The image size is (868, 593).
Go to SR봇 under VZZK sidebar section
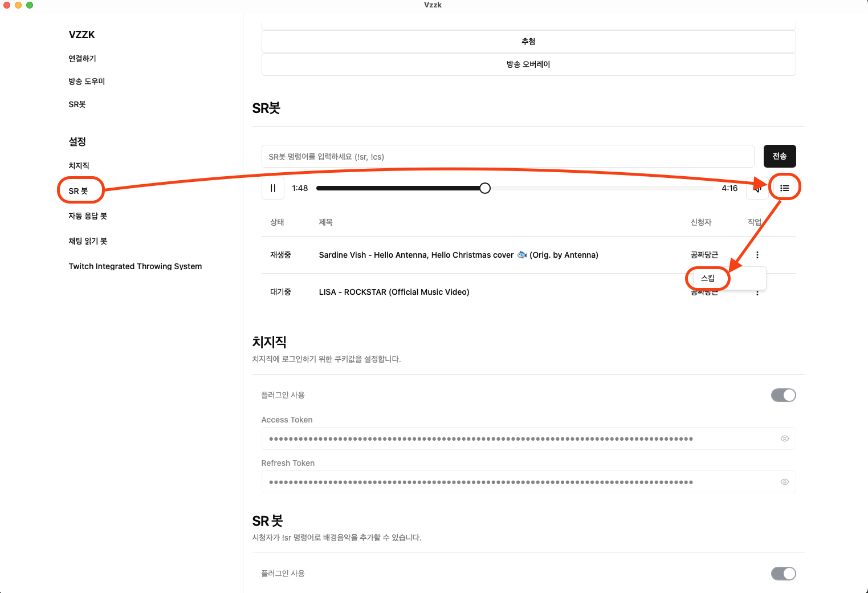[77, 104]
